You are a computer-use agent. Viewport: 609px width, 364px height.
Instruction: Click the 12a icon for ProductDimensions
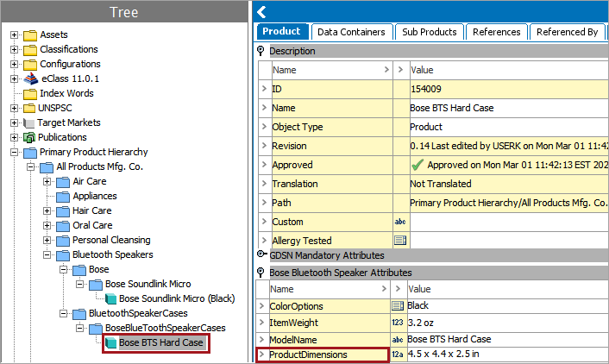(x=398, y=355)
